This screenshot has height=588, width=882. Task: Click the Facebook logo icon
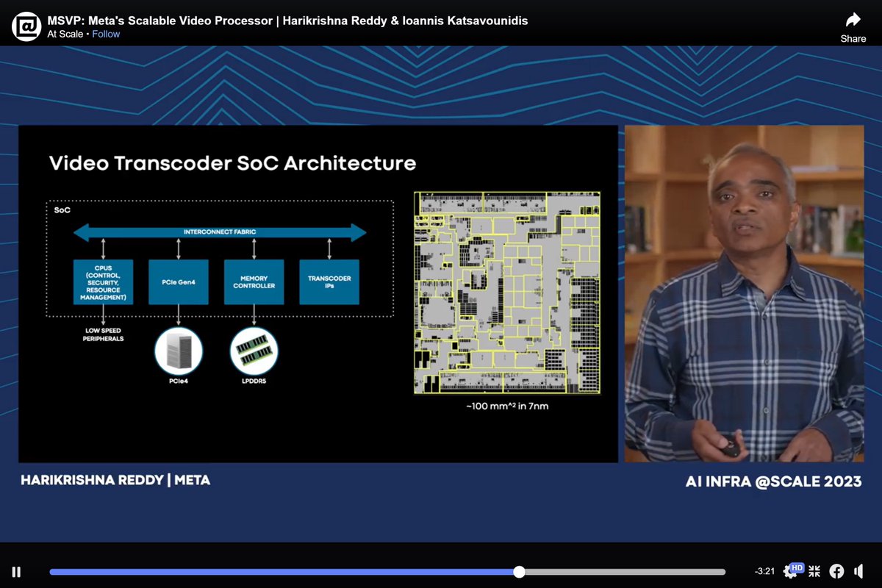tap(836, 570)
